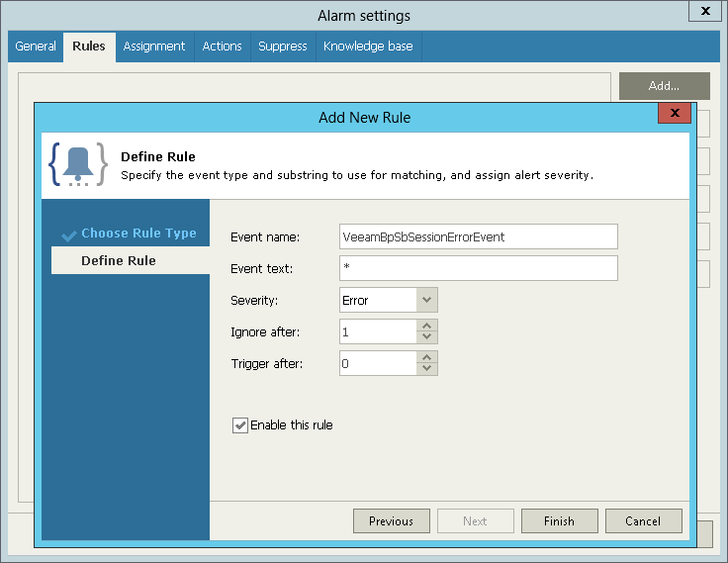This screenshot has height=563, width=728.
Task: Increase the Trigger after value
Action: click(x=427, y=357)
